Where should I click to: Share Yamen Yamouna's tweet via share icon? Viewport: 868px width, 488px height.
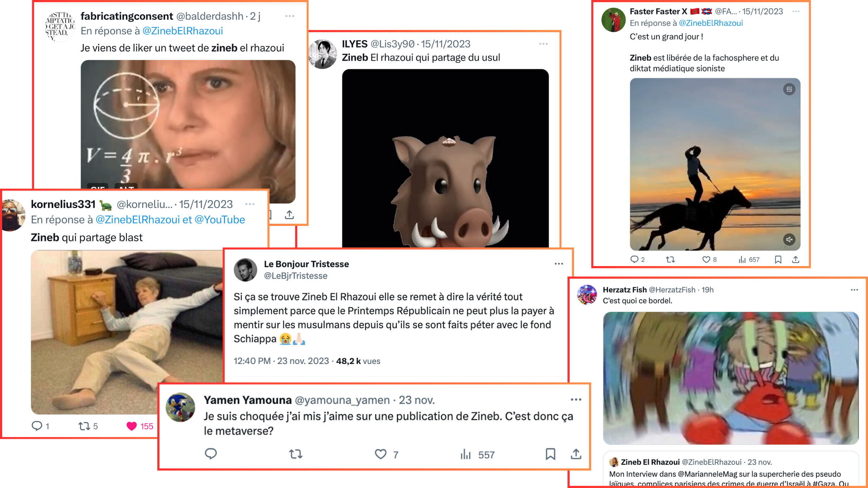point(576,454)
